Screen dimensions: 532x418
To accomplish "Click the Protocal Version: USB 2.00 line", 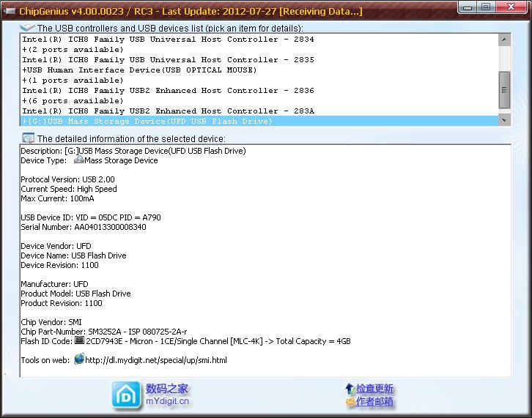I will (x=67, y=179).
